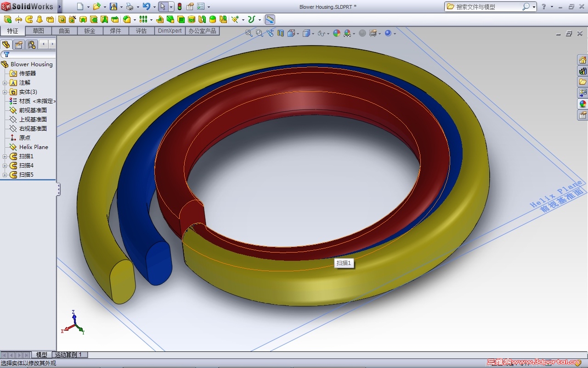
Task: Toggle the Section View icon
Action: pyautogui.click(x=281, y=33)
